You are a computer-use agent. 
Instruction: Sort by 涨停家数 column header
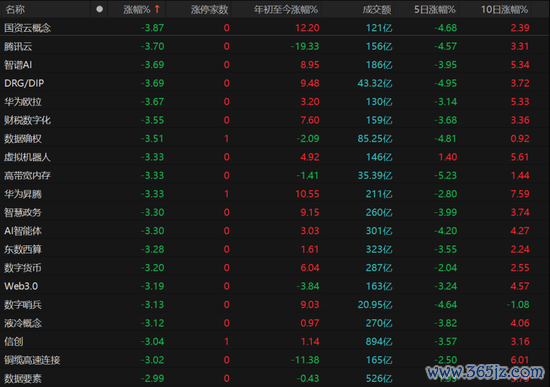(210, 9)
